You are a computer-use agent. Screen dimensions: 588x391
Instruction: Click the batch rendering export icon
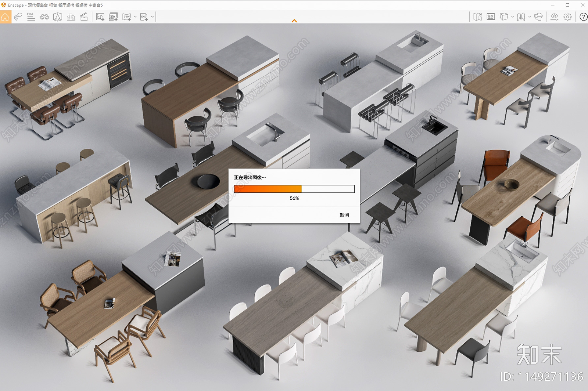(x=113, y=17)
